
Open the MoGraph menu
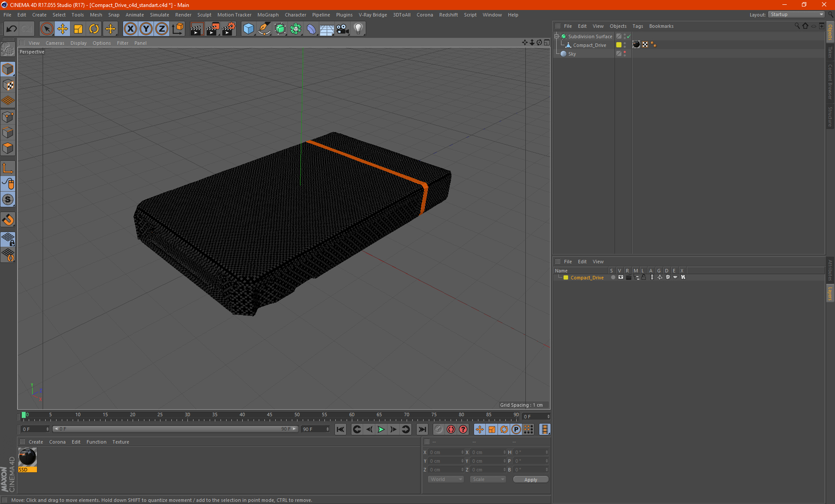[268, 15]
